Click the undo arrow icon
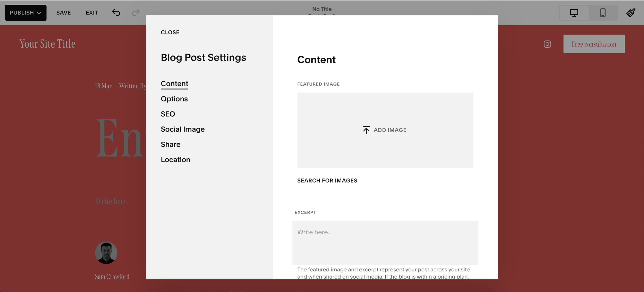 pos(116,13)
